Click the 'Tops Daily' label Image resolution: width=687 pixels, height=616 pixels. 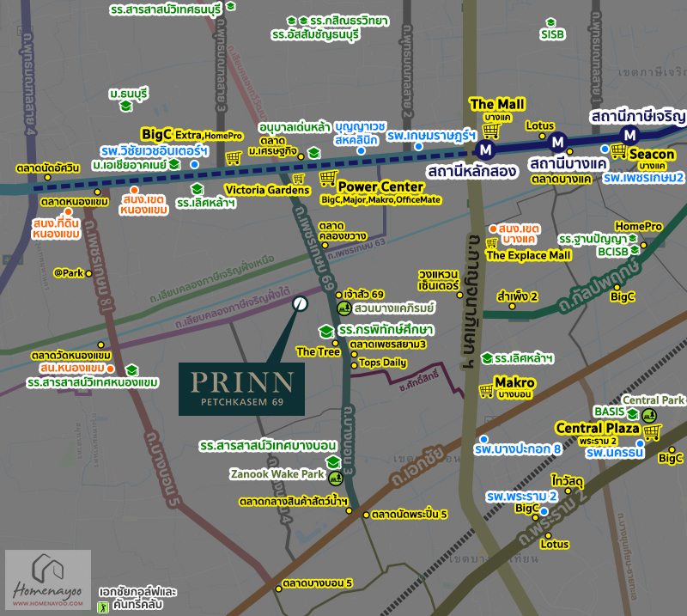pyautogui.click(x=382, y=363)
